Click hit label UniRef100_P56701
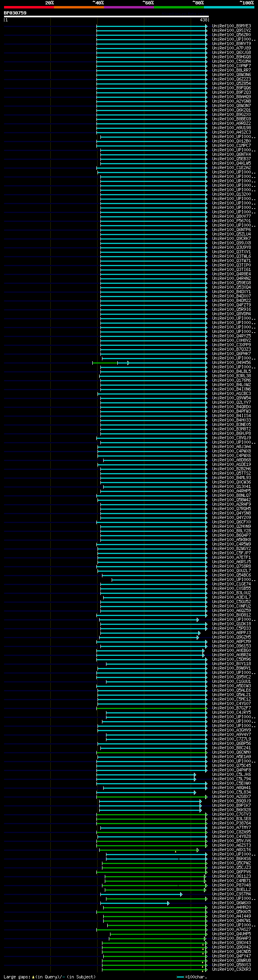 [x=231, y=221]
